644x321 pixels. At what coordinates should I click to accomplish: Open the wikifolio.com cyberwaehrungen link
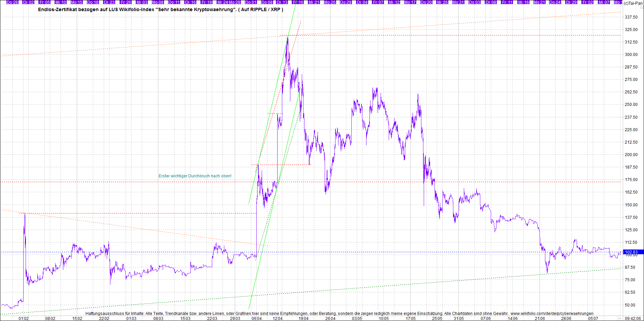(552, 314)
